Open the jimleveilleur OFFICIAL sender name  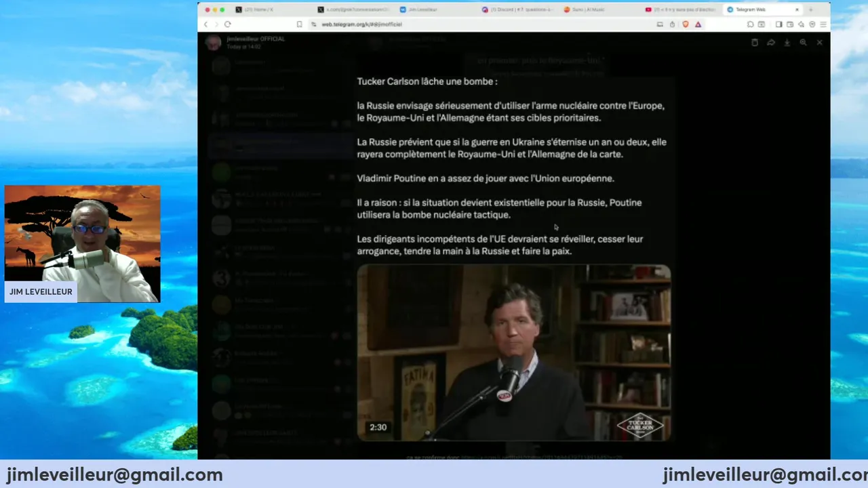(256, 39)
